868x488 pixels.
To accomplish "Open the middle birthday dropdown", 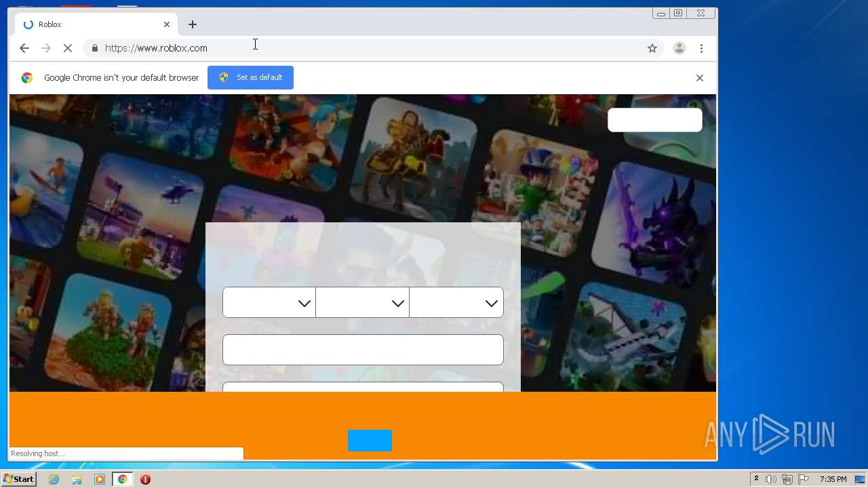I will (363, 302).
